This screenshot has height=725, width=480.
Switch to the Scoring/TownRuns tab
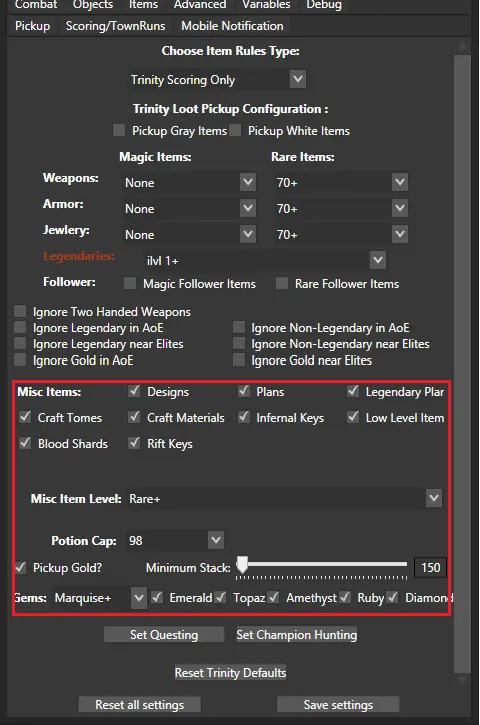click(115, 26)
